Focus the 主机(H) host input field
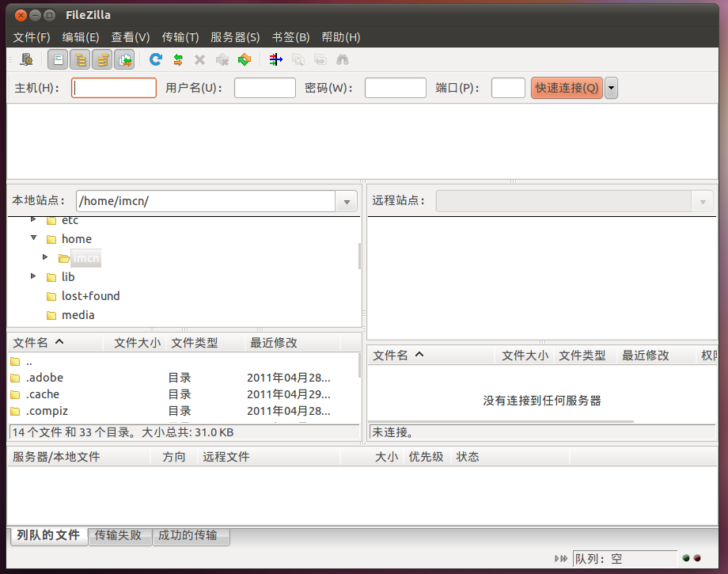The height and width of the screenshot is (574, 728). click(114, 88)
